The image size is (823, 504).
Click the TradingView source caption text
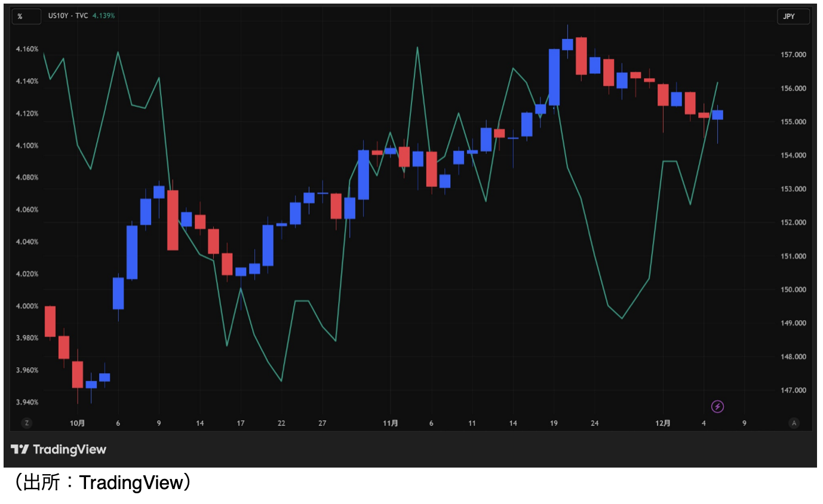[102, 483]
